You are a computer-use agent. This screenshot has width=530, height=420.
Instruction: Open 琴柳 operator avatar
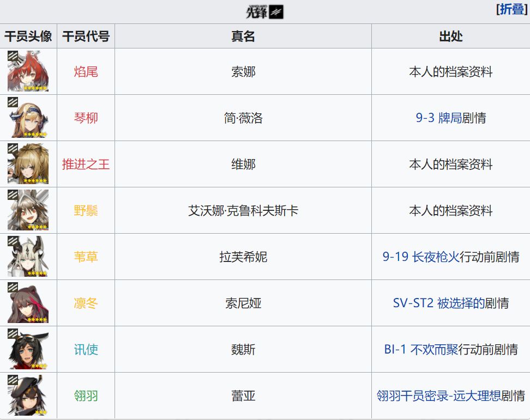click(x=28, y=118)
